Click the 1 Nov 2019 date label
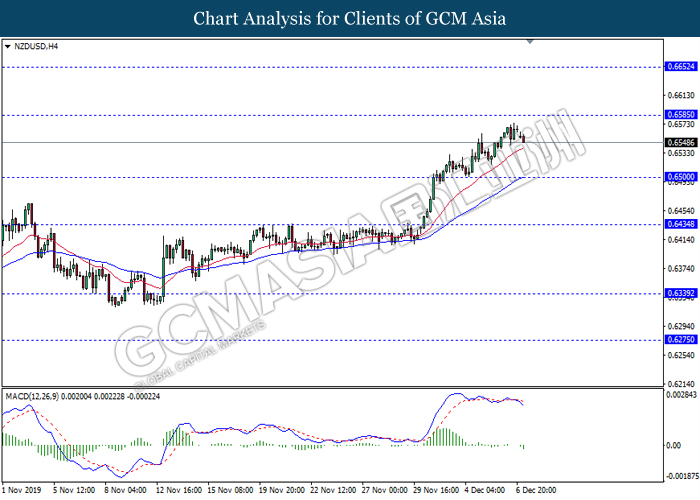 tap(21, 490)
